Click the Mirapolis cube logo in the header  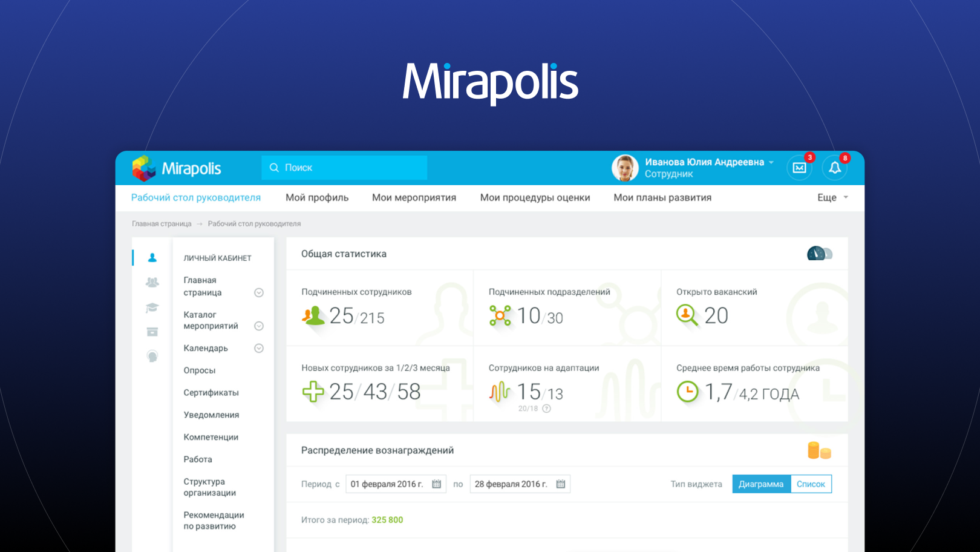point(145,168)
